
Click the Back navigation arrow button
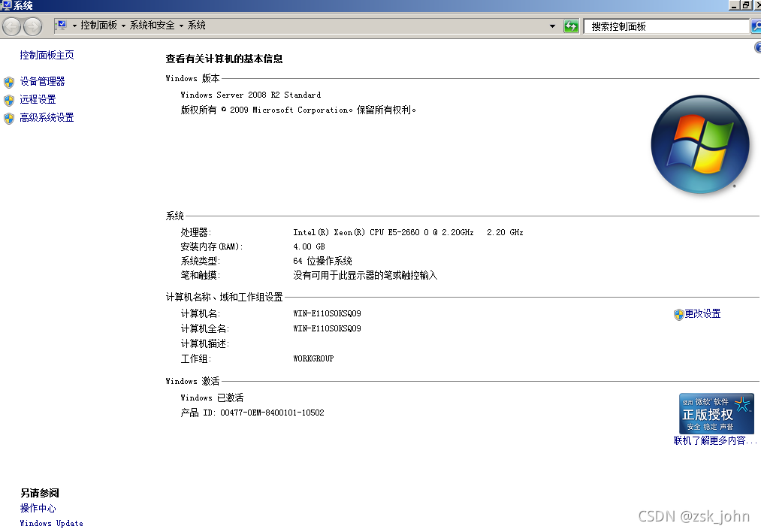point(11,26)
